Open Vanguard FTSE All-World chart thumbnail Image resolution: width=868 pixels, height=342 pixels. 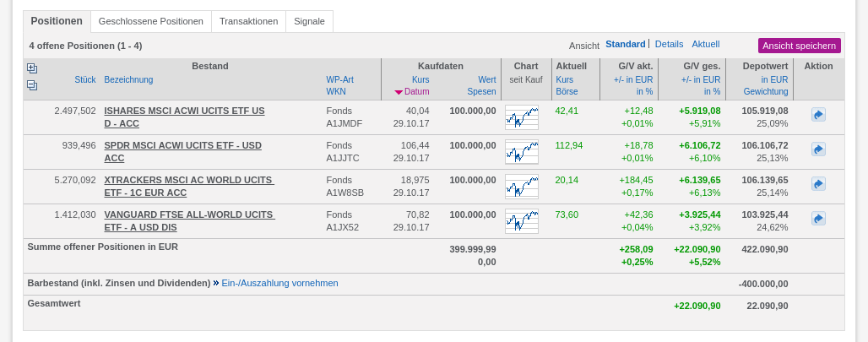521,221
